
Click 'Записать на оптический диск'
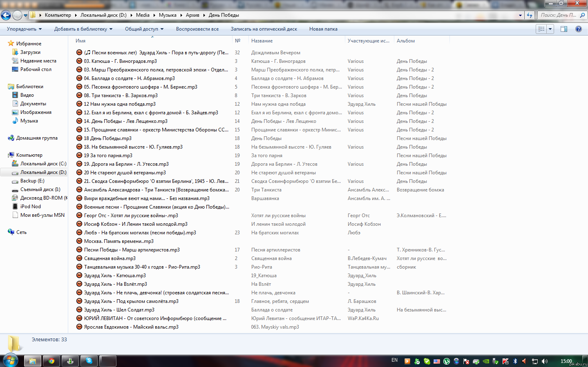(264, 29)
